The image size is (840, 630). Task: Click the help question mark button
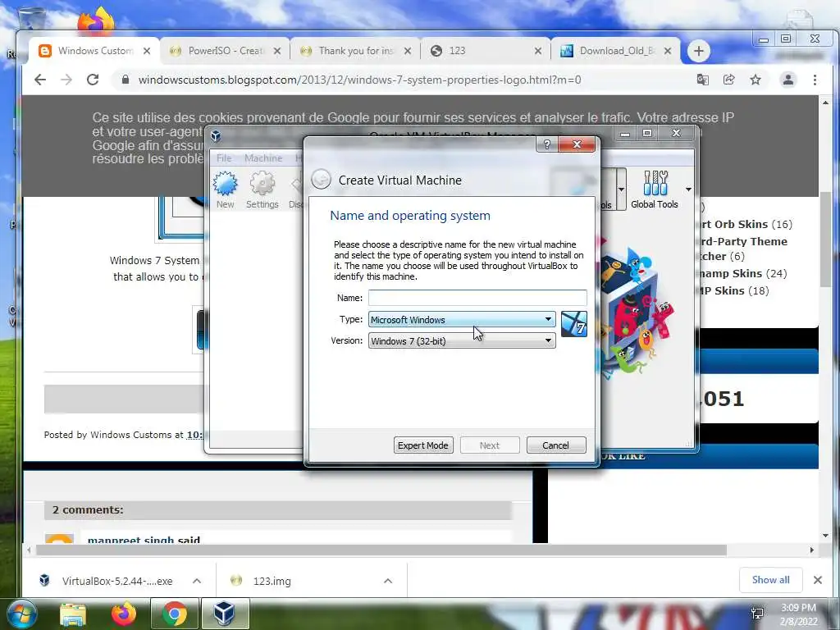547,144
